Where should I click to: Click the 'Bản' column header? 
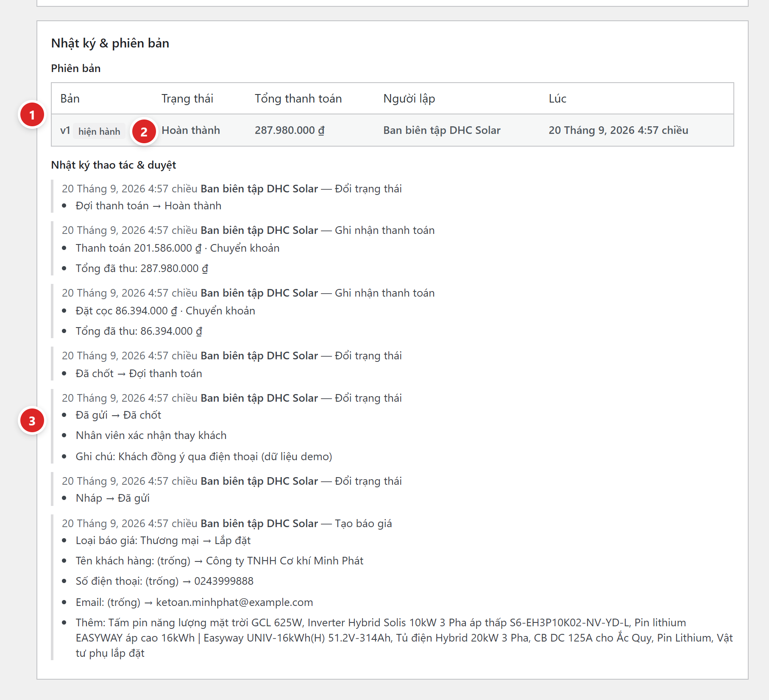point(70,98)
